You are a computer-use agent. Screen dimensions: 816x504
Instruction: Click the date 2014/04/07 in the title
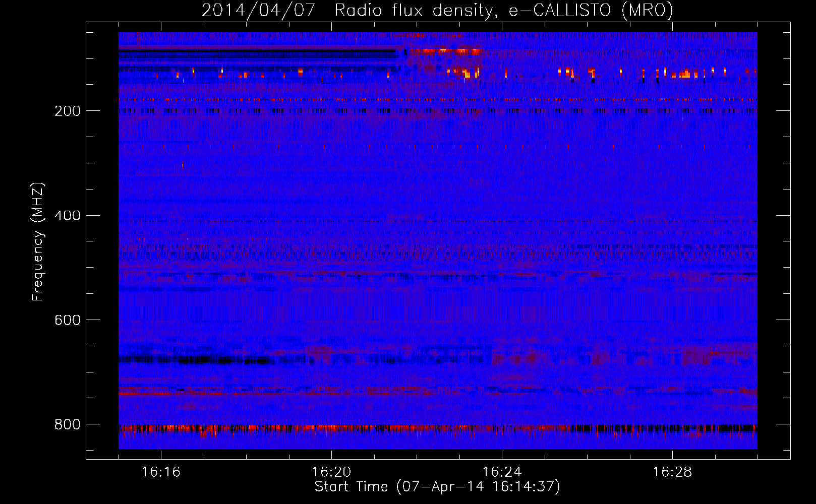coord(259,10)
